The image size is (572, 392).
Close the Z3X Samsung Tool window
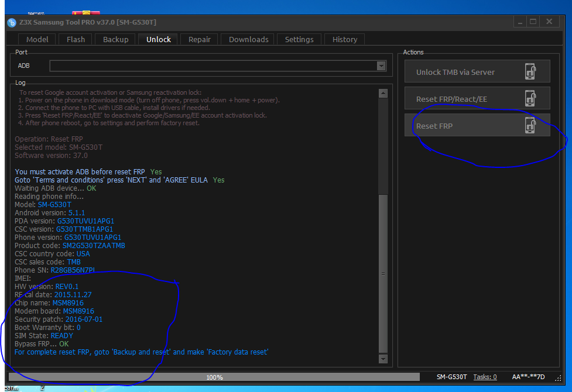pos(549,22)
